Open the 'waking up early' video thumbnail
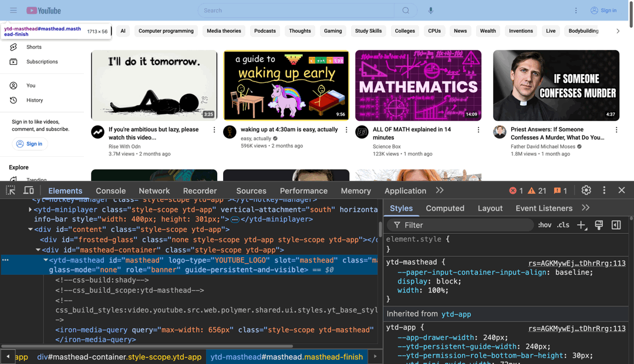Viewport: 634px width, 364px height. [x=286, y=85]
